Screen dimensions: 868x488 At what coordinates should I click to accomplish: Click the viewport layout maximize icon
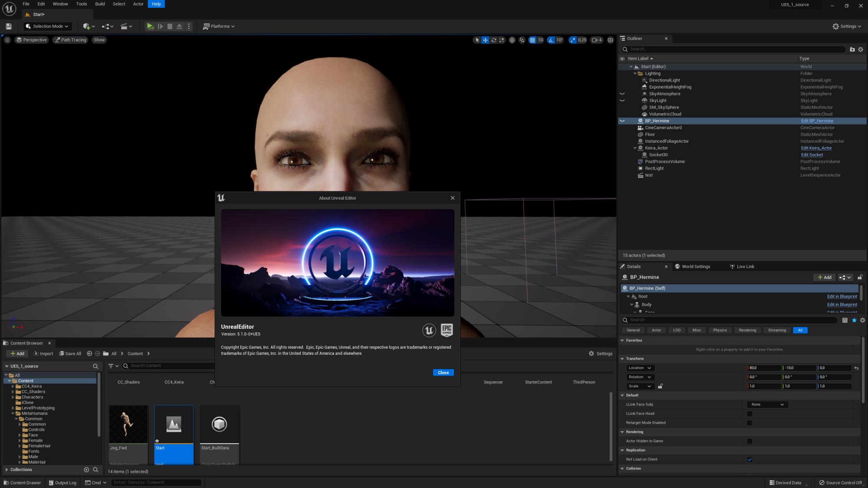[x=610, y=40]
